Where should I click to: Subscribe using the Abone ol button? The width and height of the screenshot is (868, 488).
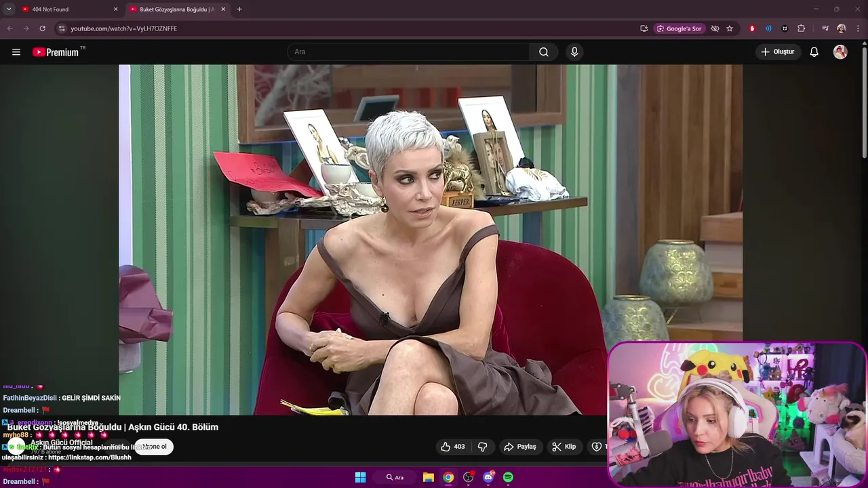[154, 447]
